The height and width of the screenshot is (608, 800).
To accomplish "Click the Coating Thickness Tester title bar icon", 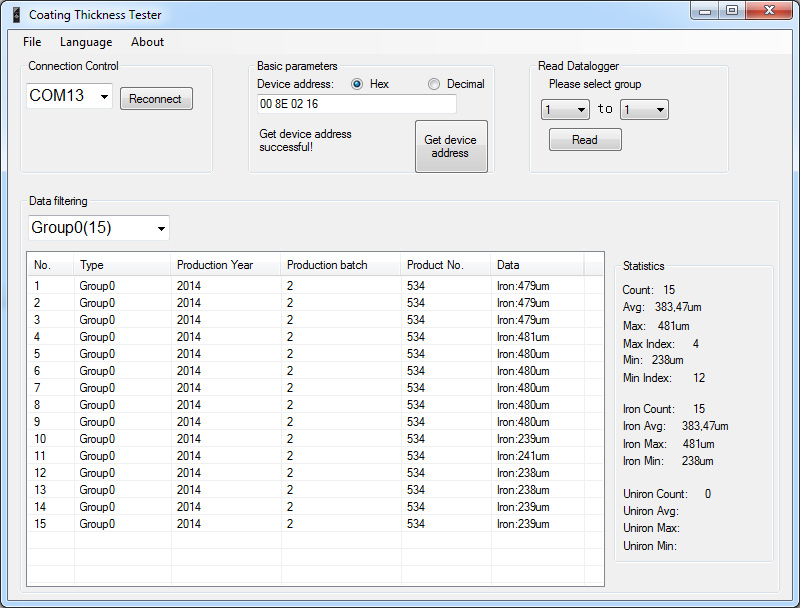I will 14,15.
